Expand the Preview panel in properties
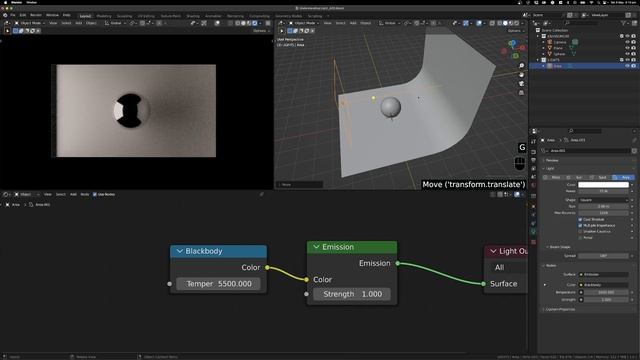 point(551,160)
